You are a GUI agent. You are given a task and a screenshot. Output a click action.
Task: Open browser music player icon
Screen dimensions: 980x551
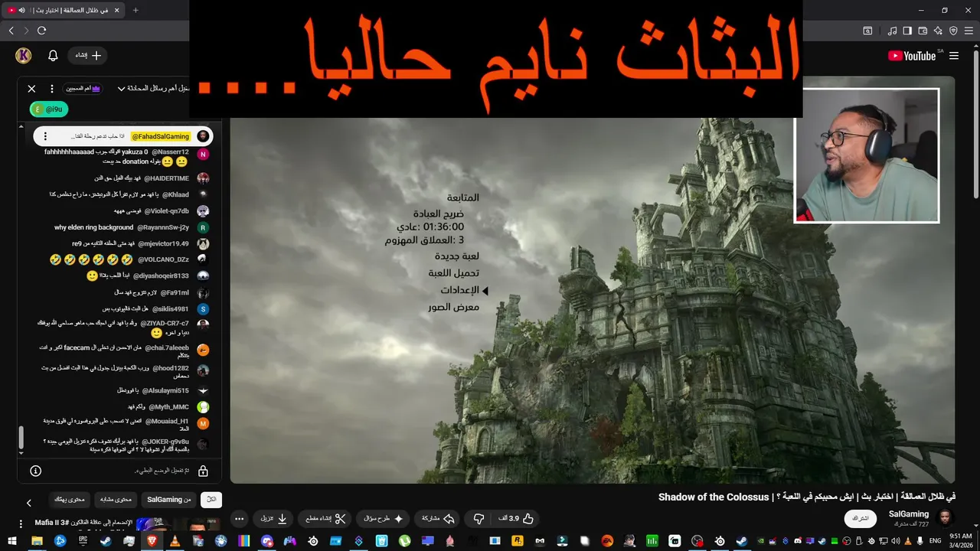pyautogui.click(x=892, y=31)
